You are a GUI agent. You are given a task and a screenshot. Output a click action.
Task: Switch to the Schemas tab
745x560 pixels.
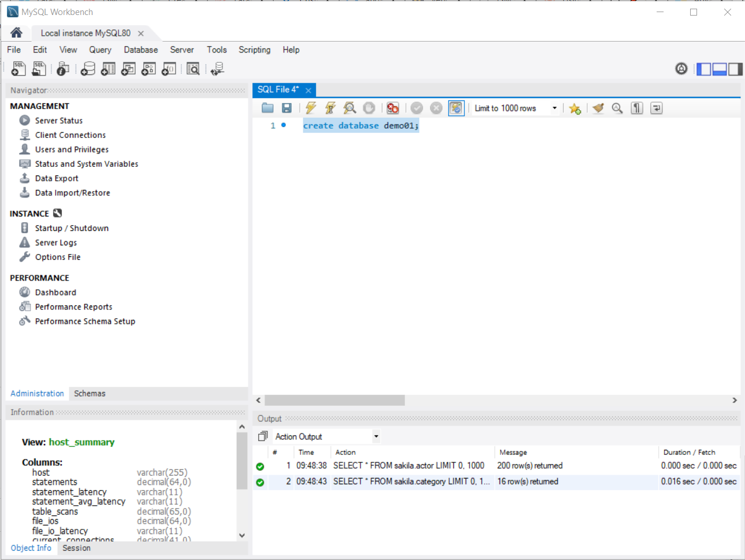point(90,393)
